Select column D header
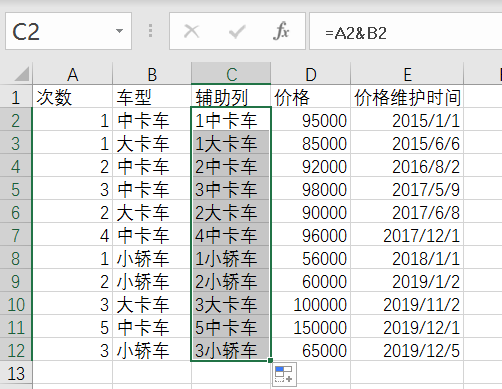502x389 pixels. (x=310, y=74)
